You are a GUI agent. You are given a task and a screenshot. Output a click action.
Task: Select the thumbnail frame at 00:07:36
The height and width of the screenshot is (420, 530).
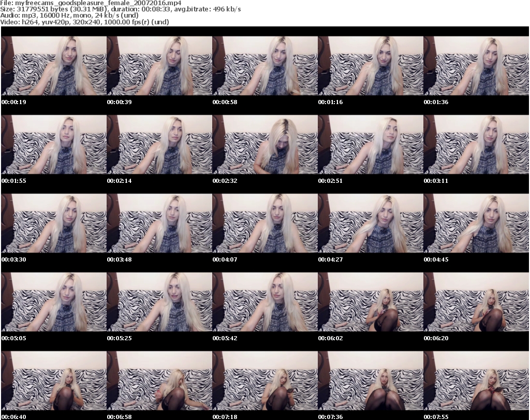(371, 381)
